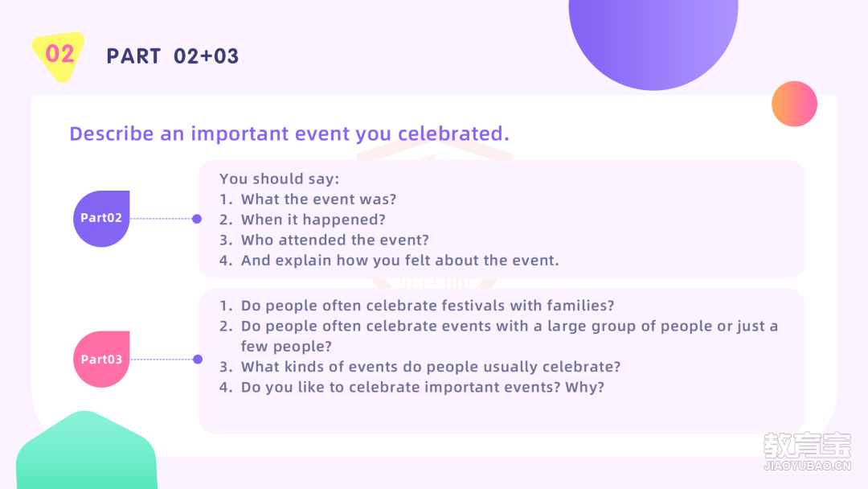Screen dimensions: 868x489
Task: Click question 'What the event was?'
Action: click(308, 199)
